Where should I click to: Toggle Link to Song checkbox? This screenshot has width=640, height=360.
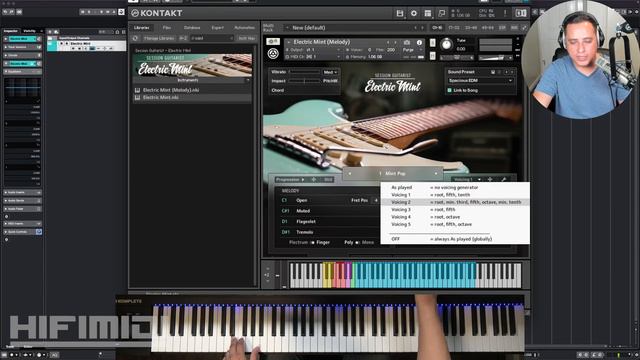click(x=450, y=90)
